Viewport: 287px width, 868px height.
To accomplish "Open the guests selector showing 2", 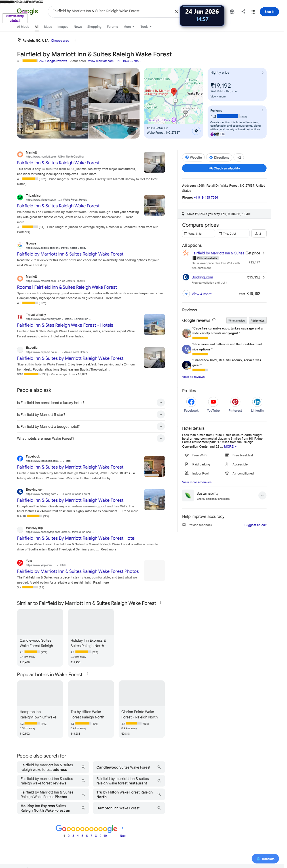I will point(258,233).
